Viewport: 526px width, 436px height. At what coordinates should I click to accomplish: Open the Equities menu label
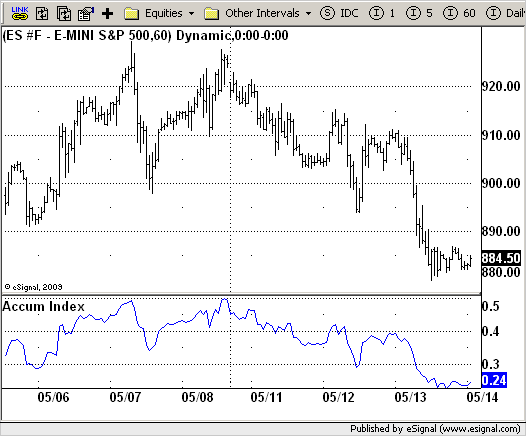[x=164, y=13]
